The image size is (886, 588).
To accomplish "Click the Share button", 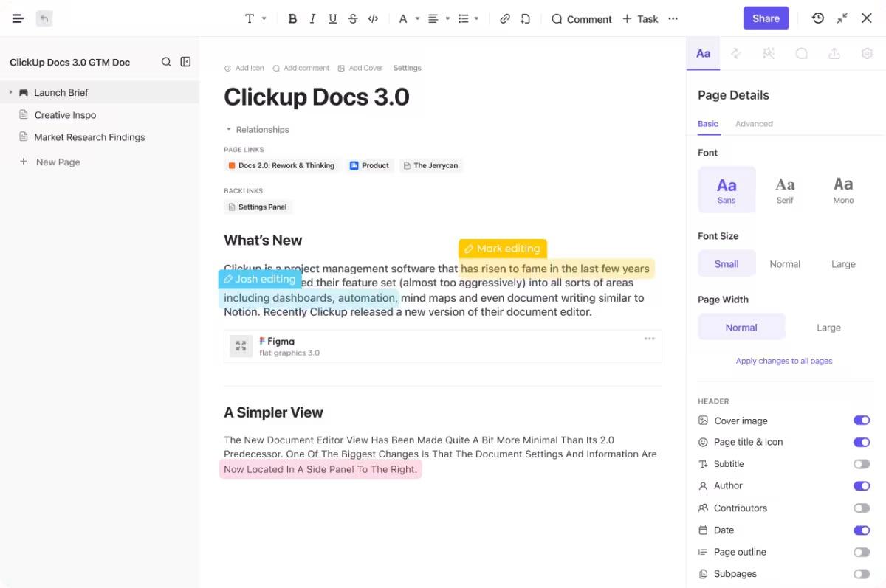I will click(x=766, y=18).
